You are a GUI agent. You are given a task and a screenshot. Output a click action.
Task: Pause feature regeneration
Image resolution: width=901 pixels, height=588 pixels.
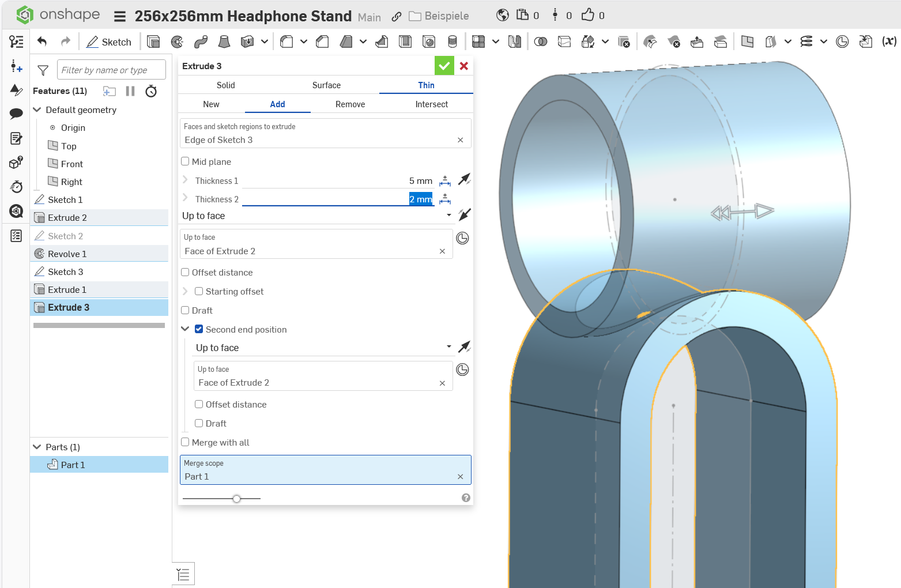(130, 91)
